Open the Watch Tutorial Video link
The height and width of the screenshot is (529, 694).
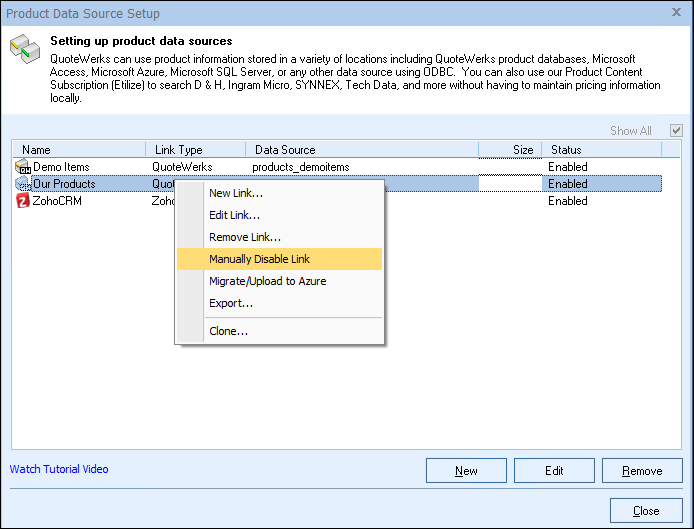point(59,469)
